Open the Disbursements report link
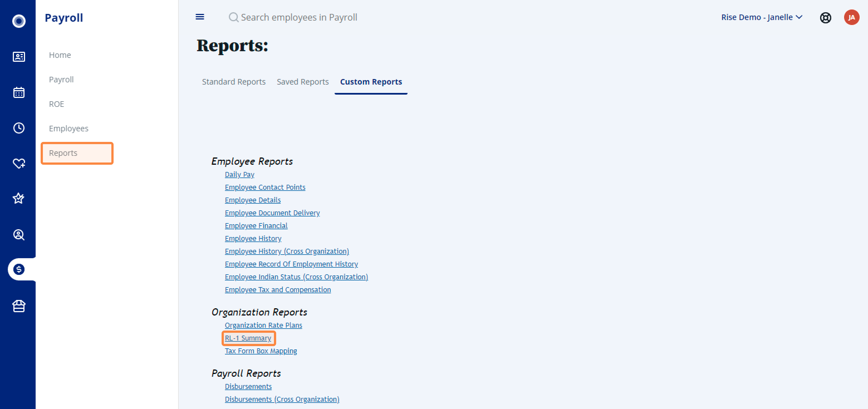This screenshot has height=409, width=868. click(248, 386)
